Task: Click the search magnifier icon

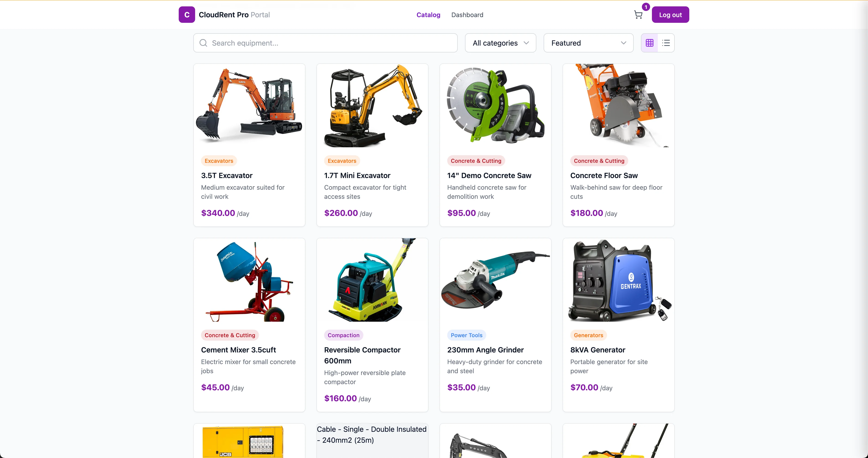Action: (203, 43)
